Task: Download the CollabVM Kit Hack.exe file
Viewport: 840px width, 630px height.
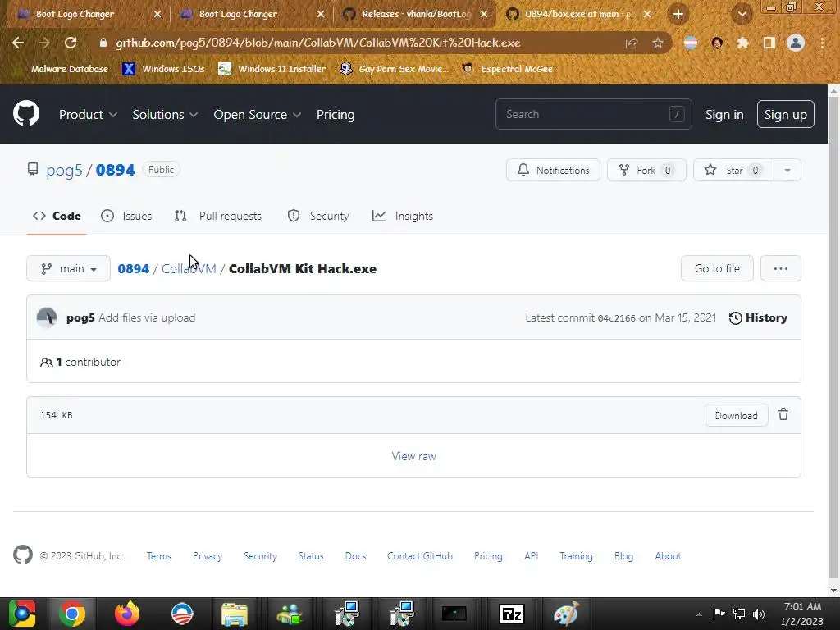Action: click(x=736, y=415)
